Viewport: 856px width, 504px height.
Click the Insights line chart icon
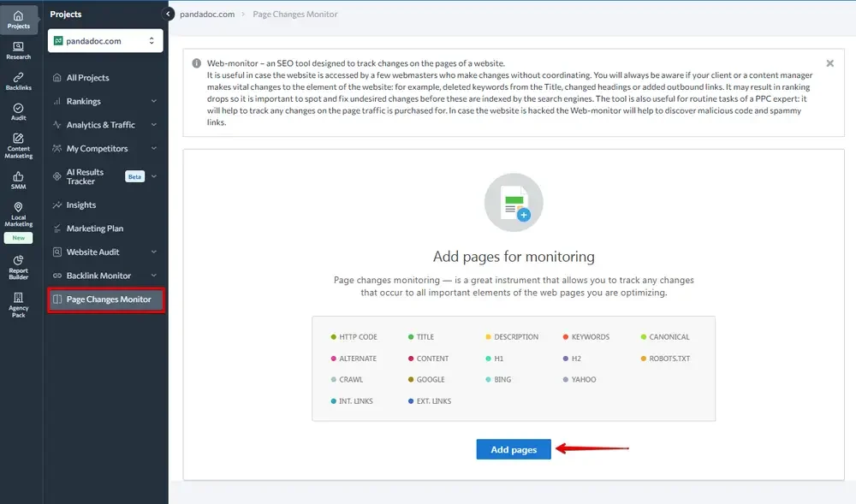(56, 205)
